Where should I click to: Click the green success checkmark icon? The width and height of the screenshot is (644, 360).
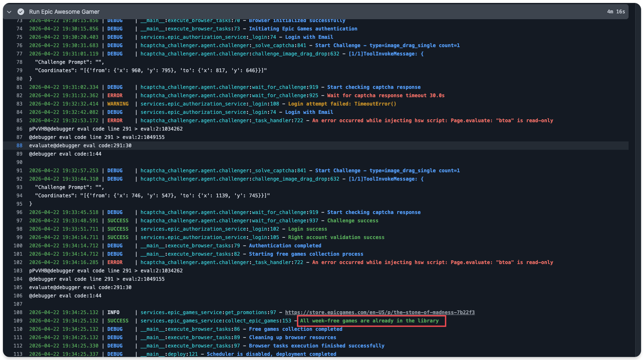click(x=21, y=12)
